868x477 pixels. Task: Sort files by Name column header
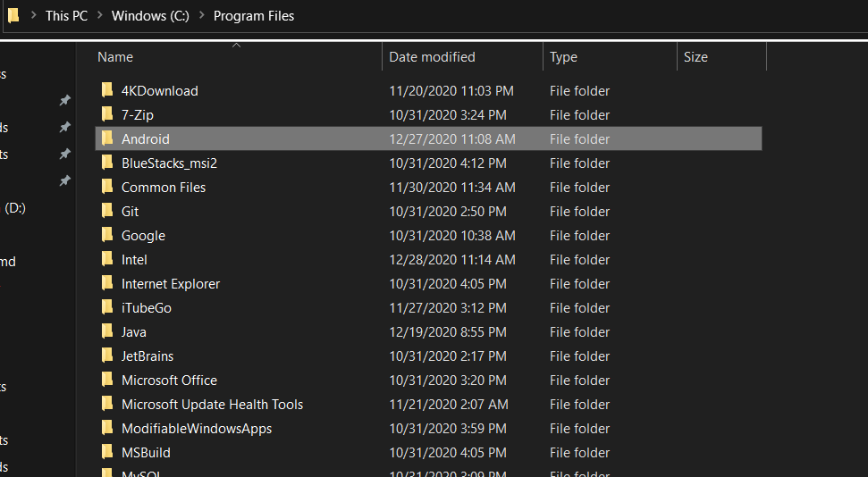click(115, 57)
